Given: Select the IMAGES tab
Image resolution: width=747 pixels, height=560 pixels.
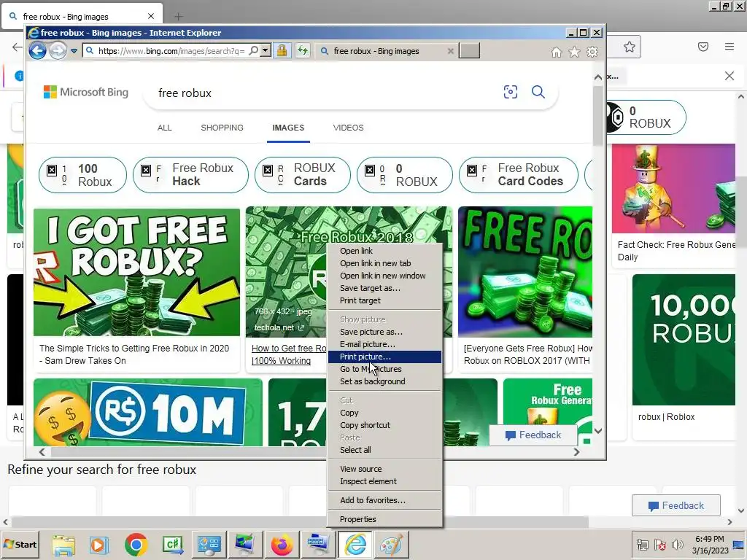Looking at the screenshot, I should click(288, 128).
